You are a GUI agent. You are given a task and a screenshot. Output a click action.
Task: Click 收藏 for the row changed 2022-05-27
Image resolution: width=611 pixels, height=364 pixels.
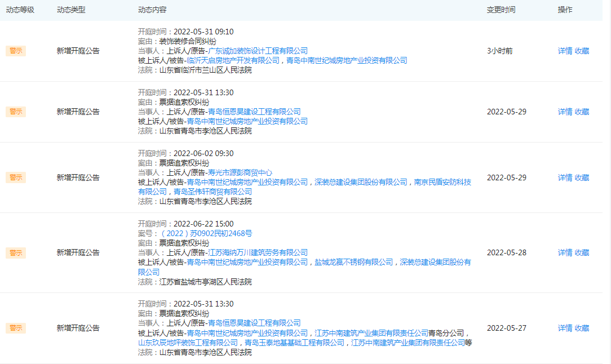582,328
